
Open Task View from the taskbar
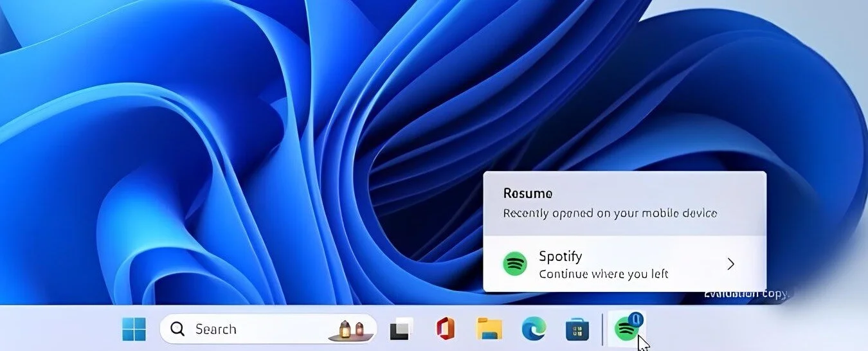[x=402, y=329]
